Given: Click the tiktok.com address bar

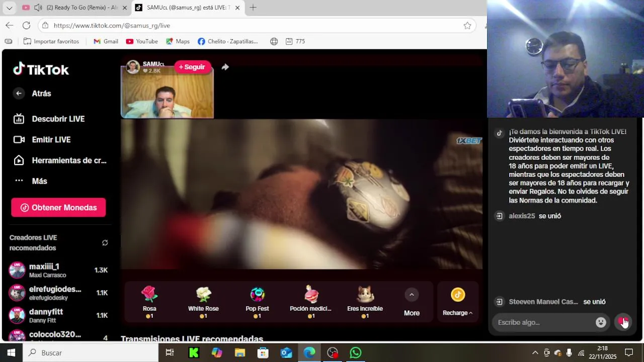Looking at the screenshot, I should [x=257, y=25].
